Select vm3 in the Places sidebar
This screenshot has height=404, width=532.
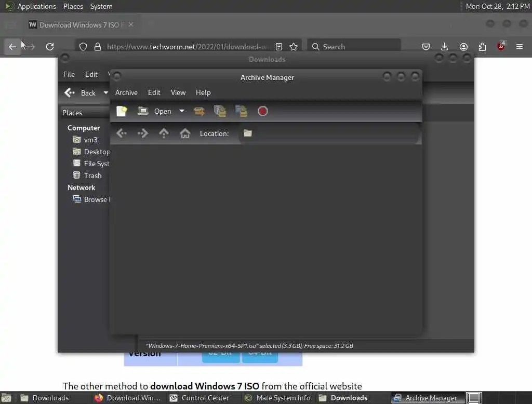pos(86,140)
